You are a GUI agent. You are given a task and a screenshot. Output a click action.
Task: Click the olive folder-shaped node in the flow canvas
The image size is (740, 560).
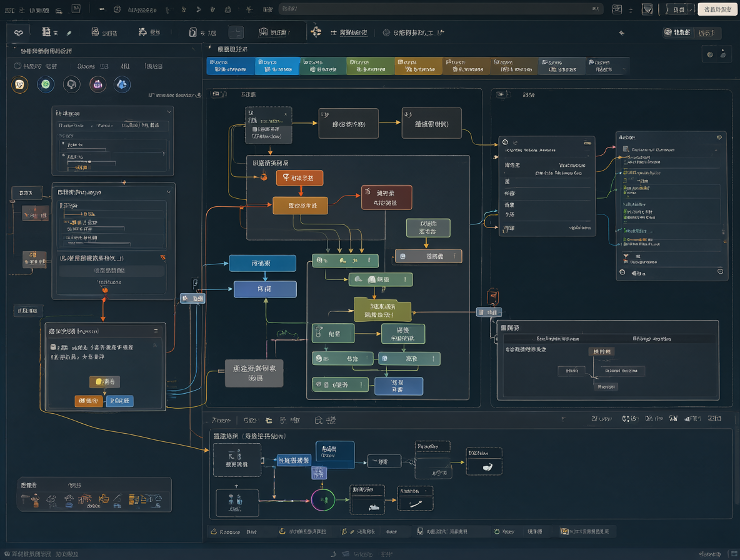tap(382, 309)
